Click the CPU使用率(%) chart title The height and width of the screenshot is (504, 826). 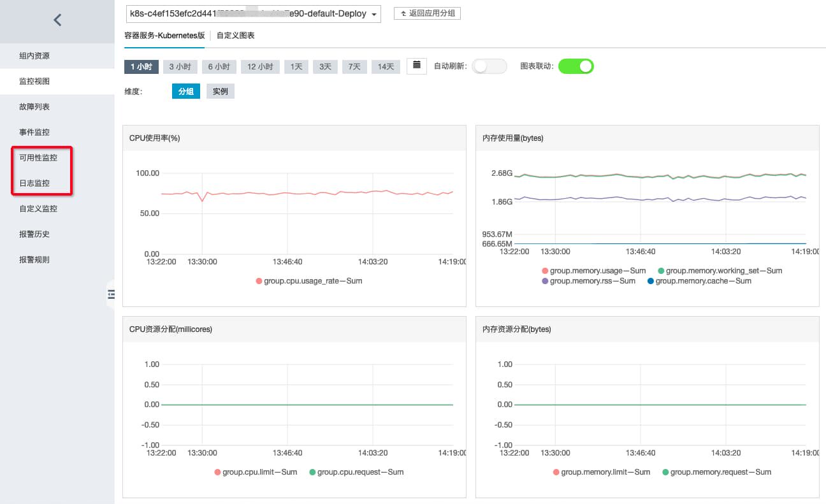pos(155,138)
